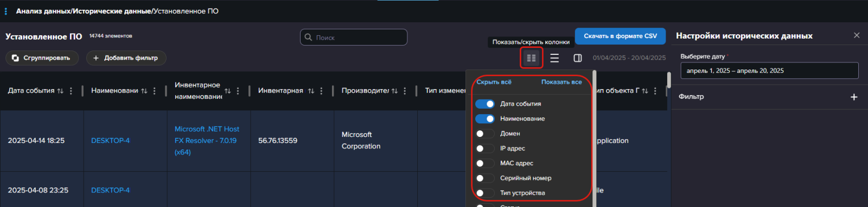The height and width of the screenshot is (207, 868).
Task: Open column menu dots for Дата события
Action: click(x=71, y=91)
